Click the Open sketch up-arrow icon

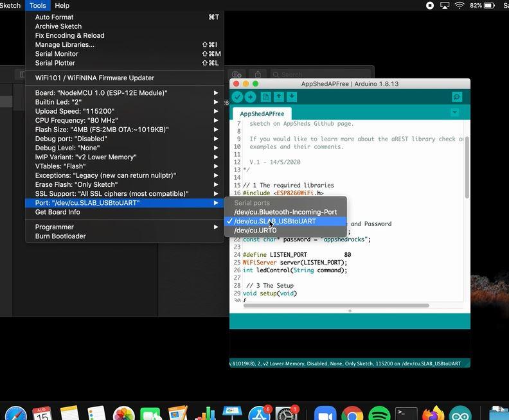279,97
